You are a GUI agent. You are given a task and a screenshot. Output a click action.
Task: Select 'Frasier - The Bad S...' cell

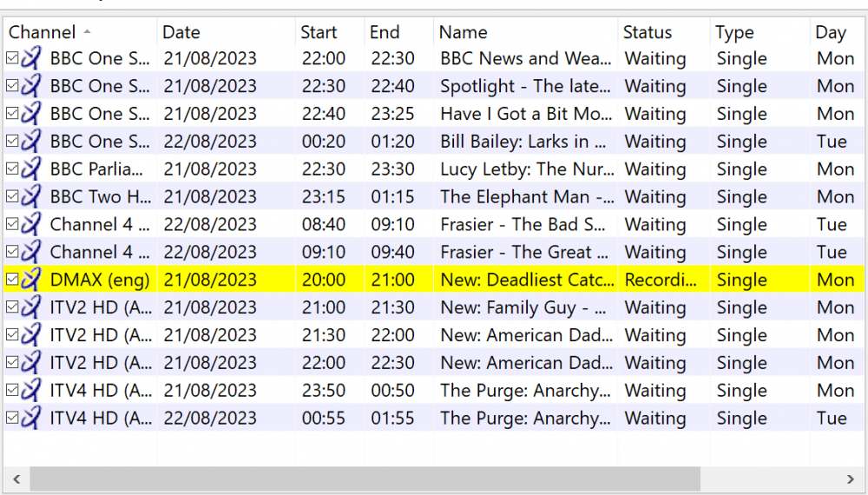[x=526, y=224]
